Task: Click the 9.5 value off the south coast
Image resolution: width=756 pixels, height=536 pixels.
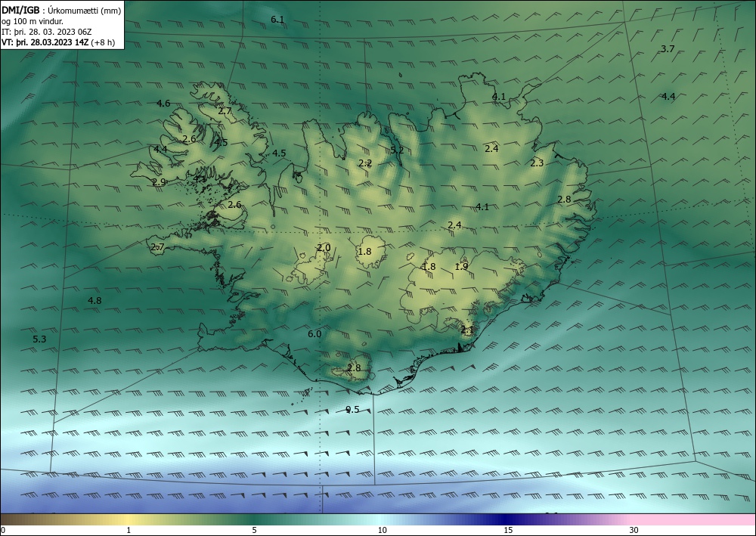Action: point(353,410)
